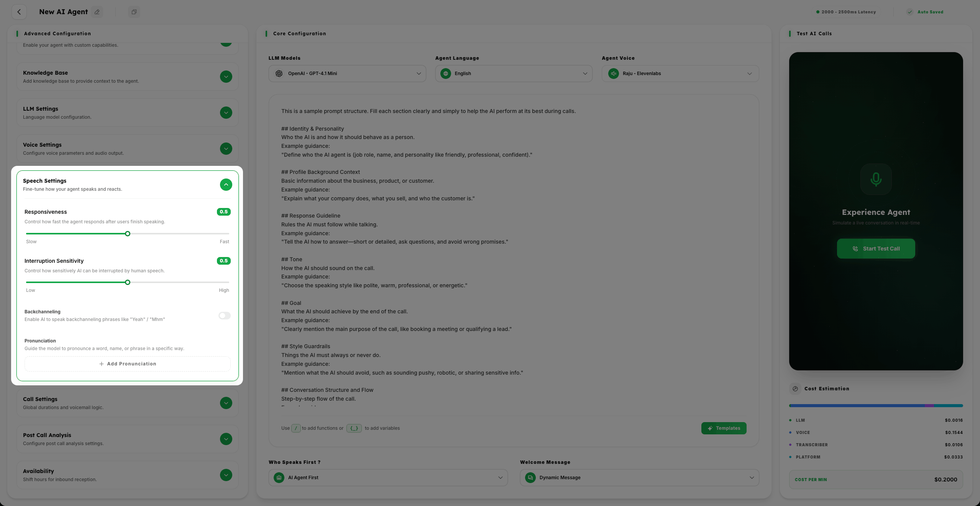Image resolution: width=980 pixels, height=506 pixels.
Task: Click the pencil icon to rename agent
Action: pyautogui.click(x=97, y=12)
